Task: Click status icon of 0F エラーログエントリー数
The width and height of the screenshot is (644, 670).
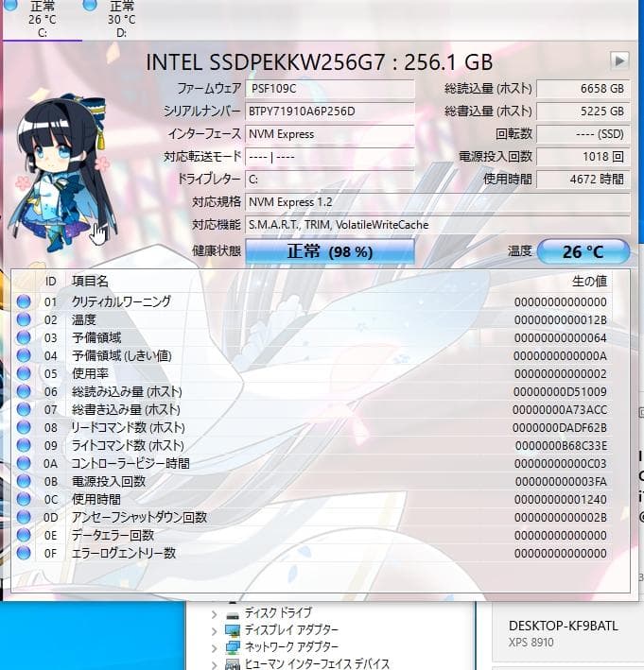Action: point(24,553)
